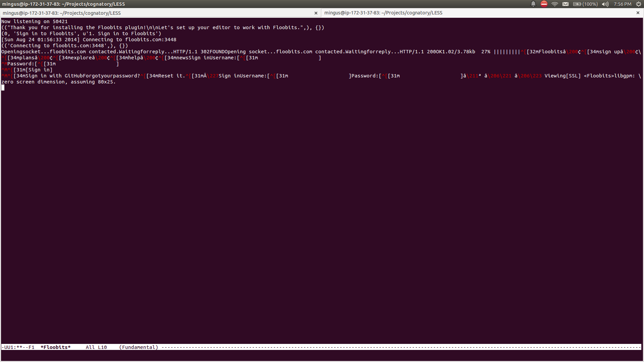The image size is (644, 362).
Task: Click the '[Sign in]' text in buffer
Action: click(39, 70)
